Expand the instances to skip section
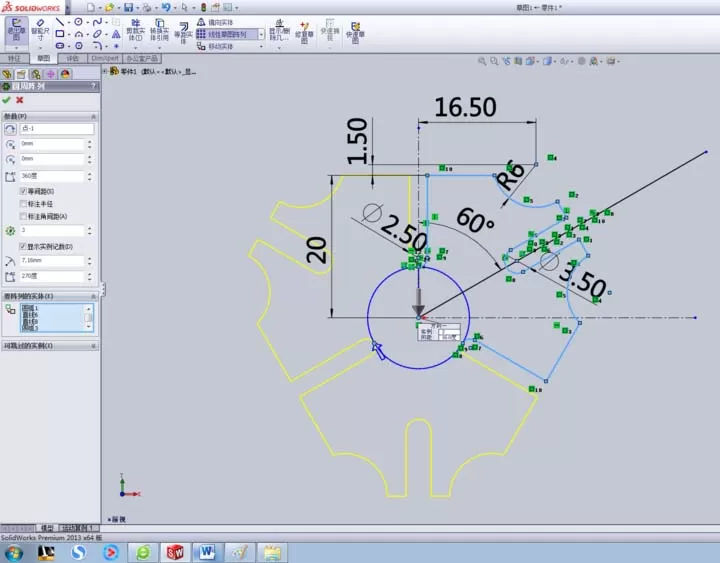The width and height of the screenshot is (720, 563). click(x=93, y=346)
